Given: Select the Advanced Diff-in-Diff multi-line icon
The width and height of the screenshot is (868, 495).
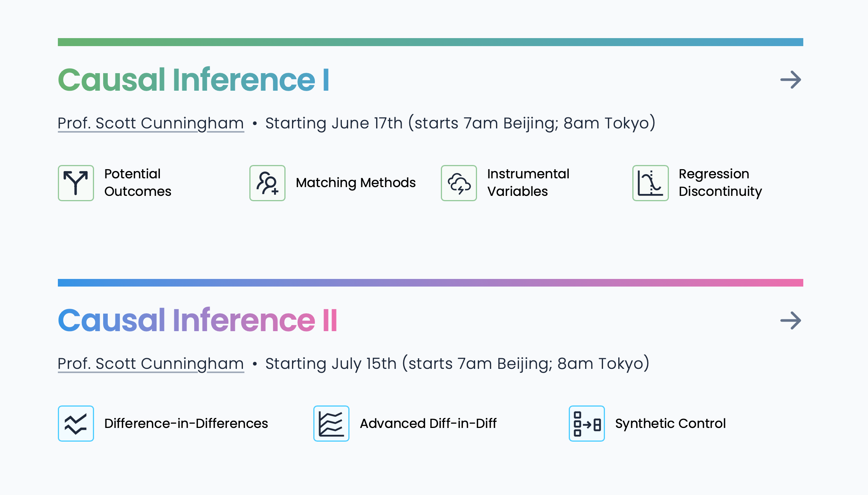Looking at the screenshot, I should pyautogui.click(x=331, y=424).
